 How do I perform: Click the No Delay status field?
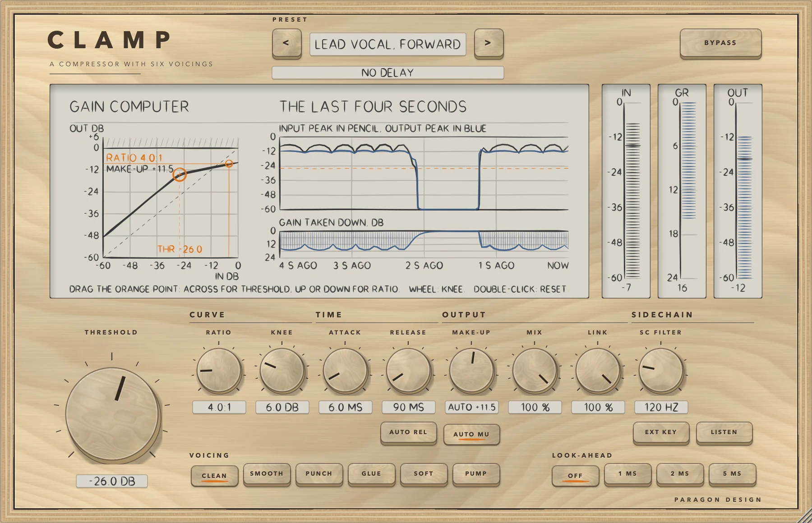(x=388, y=73)
